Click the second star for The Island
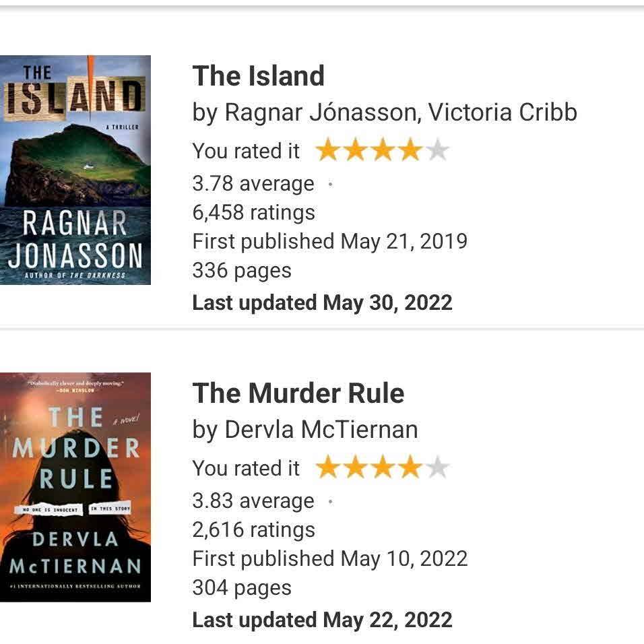The image size is (644, 644). tap(355, 150)
